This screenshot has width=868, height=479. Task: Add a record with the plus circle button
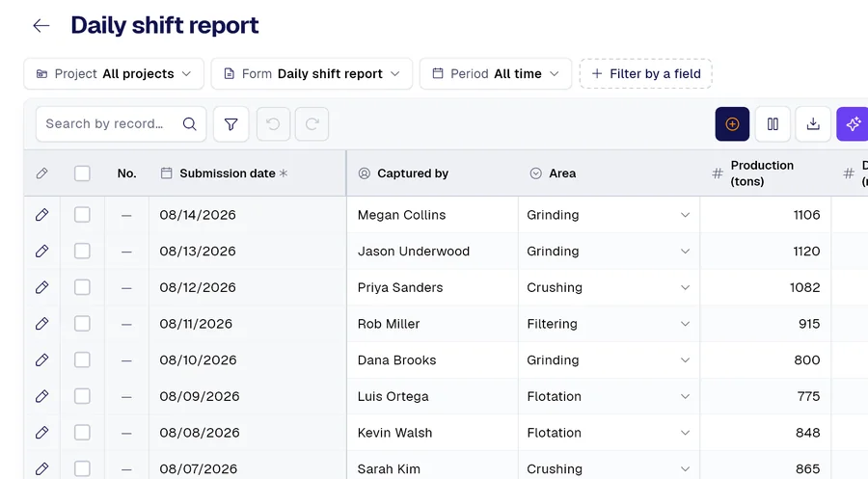click(732, 124)
